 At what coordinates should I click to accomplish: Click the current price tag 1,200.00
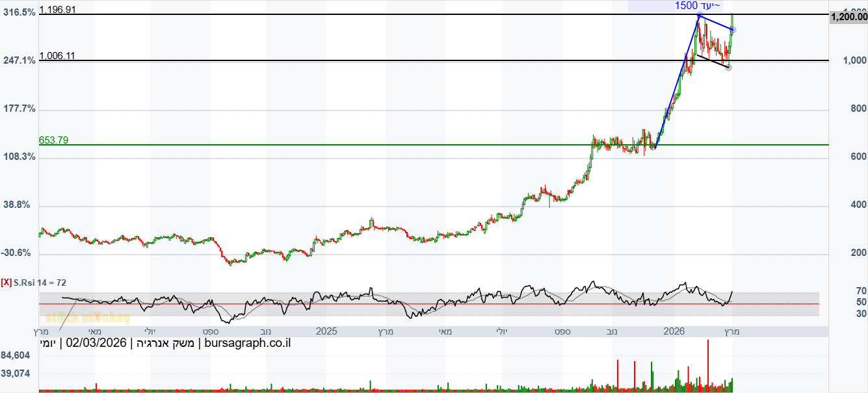point(849,18)
